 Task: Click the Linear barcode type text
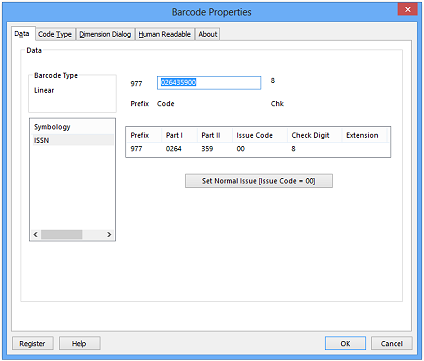[x=44, y=90]
